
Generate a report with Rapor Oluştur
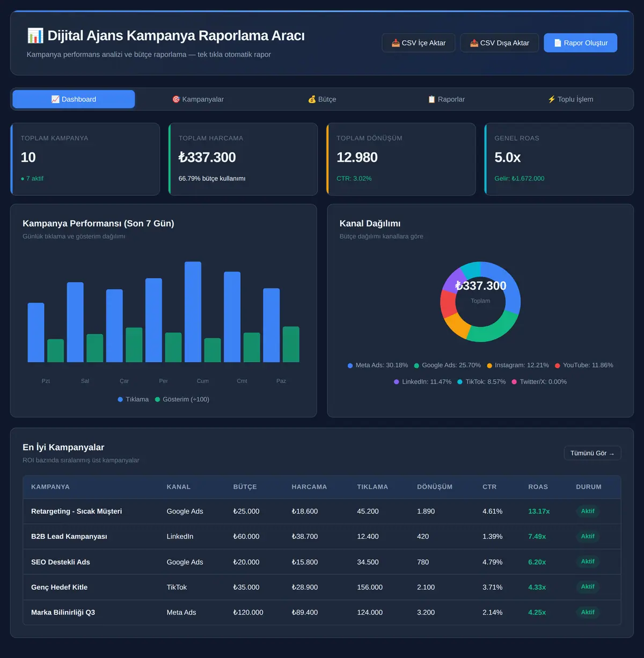pyautogui.click(x=581, y=43)
